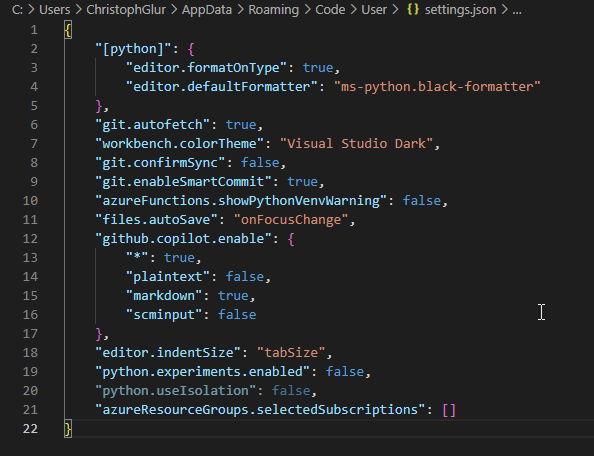The image size is (594, 456).
Task: Click the "onFocusChange" value
Action: coord(291,220)
